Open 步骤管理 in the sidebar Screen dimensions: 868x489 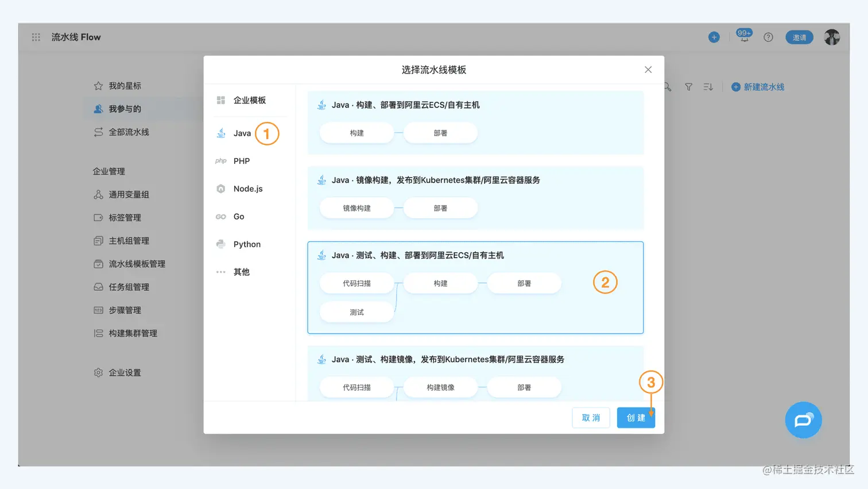point(125,310)
